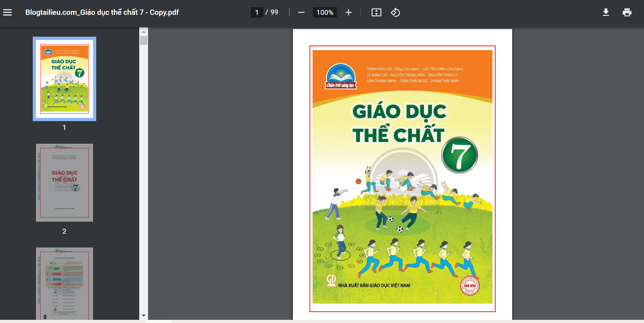Click the Chân trời sáng tạo logo
This screenshot has width=644, height=323.
(x=341, y=76)
